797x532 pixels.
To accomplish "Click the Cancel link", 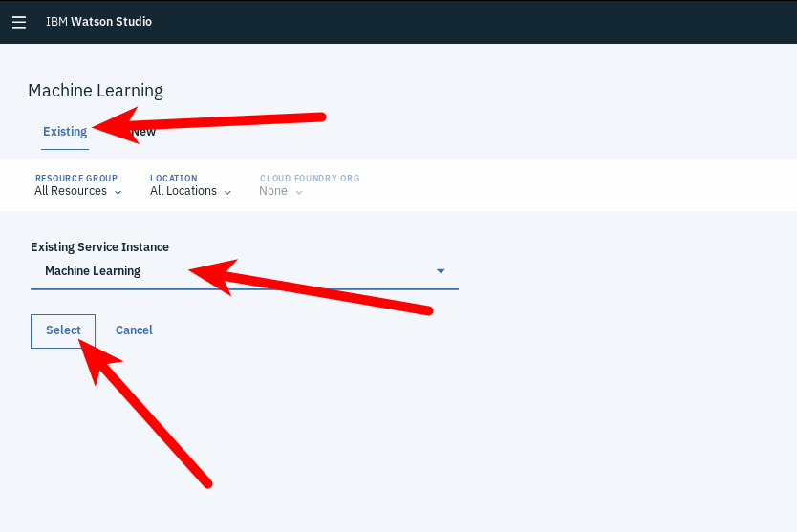I will pyautogui.click(x=134, y=330).
